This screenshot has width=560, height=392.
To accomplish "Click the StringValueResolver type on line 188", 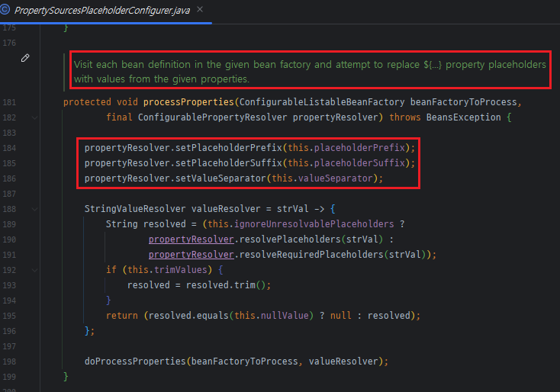I will click(135, 209).
